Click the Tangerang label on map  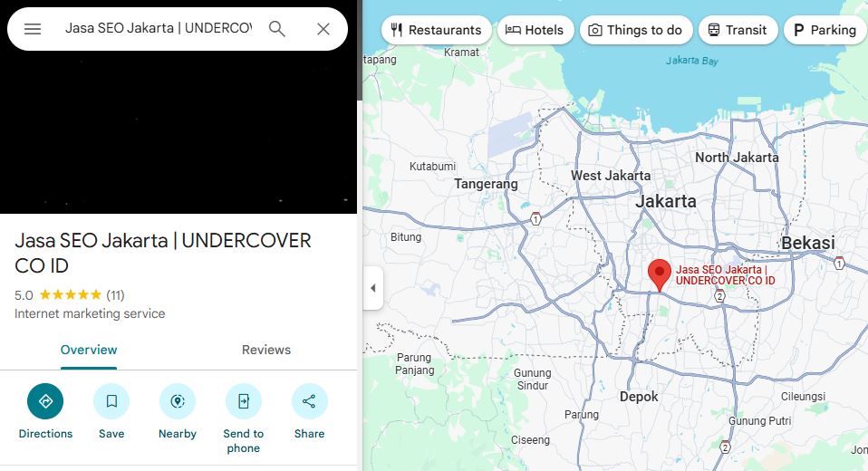[486, 184]
